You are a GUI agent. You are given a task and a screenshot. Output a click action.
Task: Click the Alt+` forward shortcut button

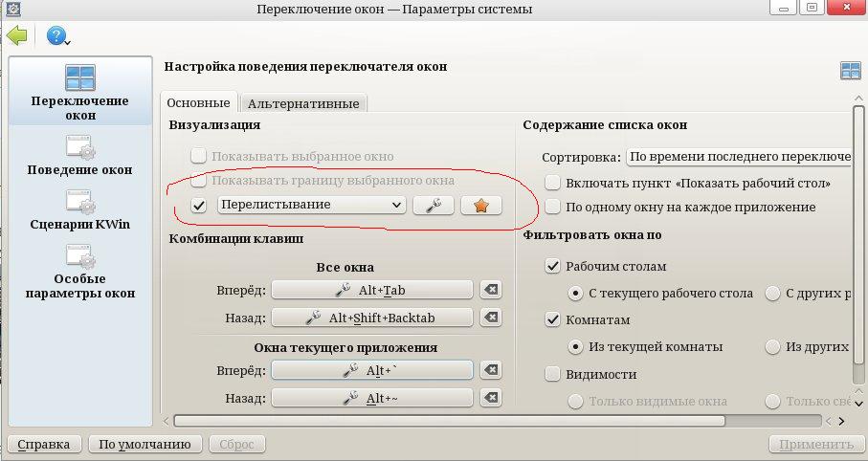[372, 370]
